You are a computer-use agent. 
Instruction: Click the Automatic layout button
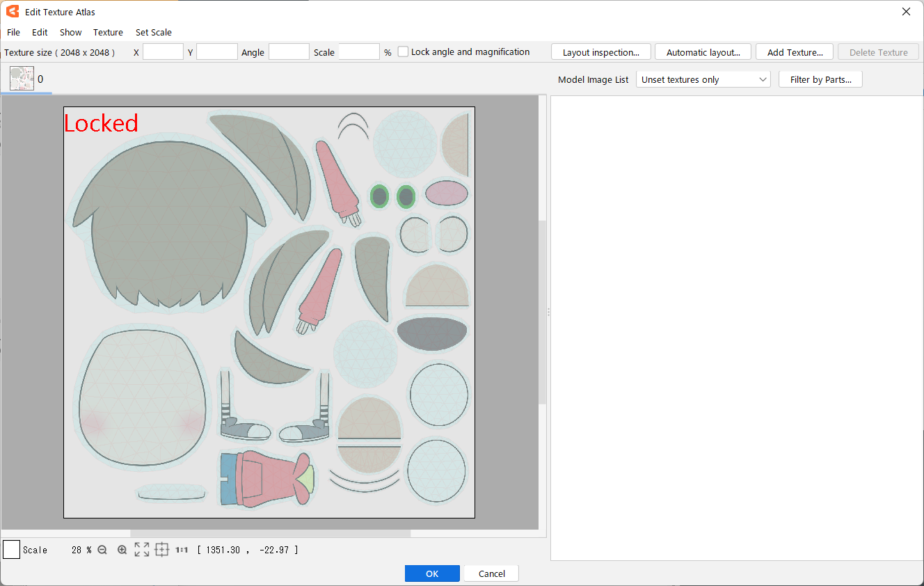coord(703,52)
